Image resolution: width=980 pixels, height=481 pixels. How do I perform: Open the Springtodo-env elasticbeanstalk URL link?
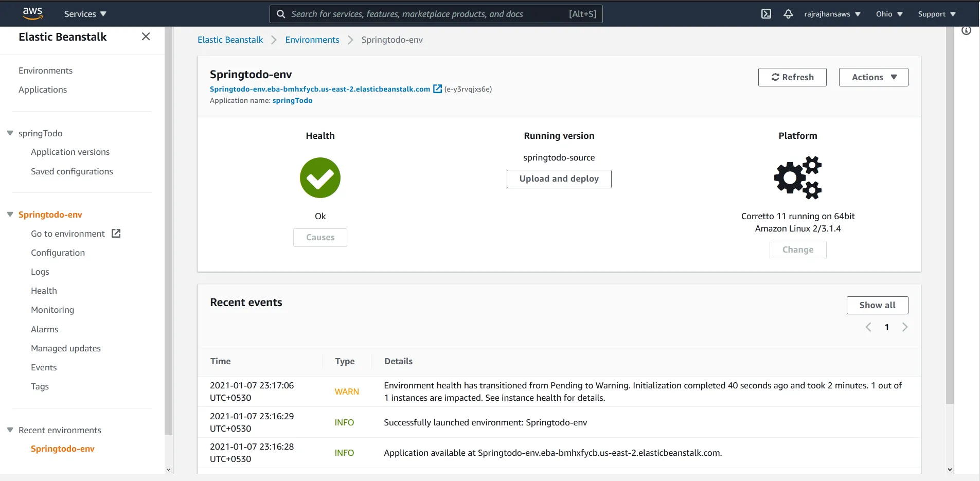point(319,88)
